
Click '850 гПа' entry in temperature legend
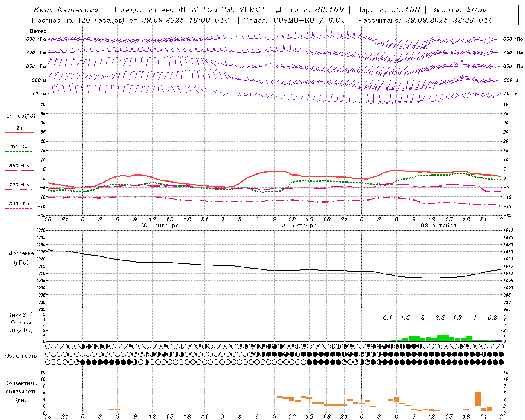pos(19,166)
